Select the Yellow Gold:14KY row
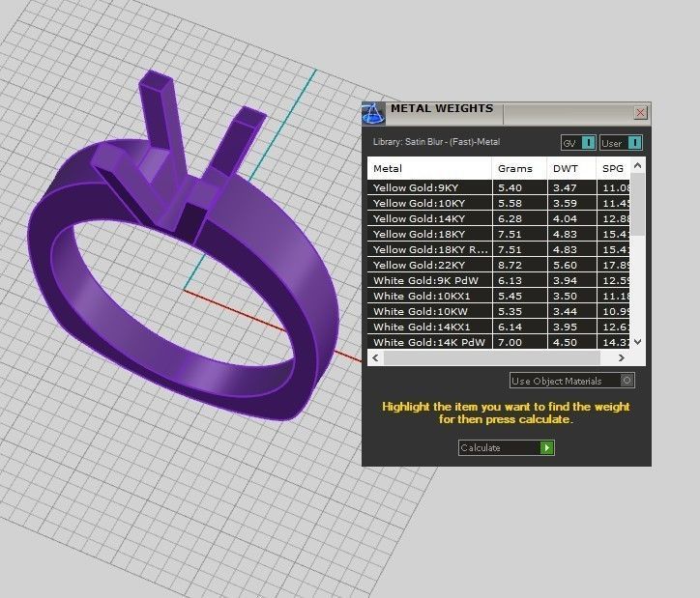The height and width of the screenshot is (598, 700). [x=499, y=218]
